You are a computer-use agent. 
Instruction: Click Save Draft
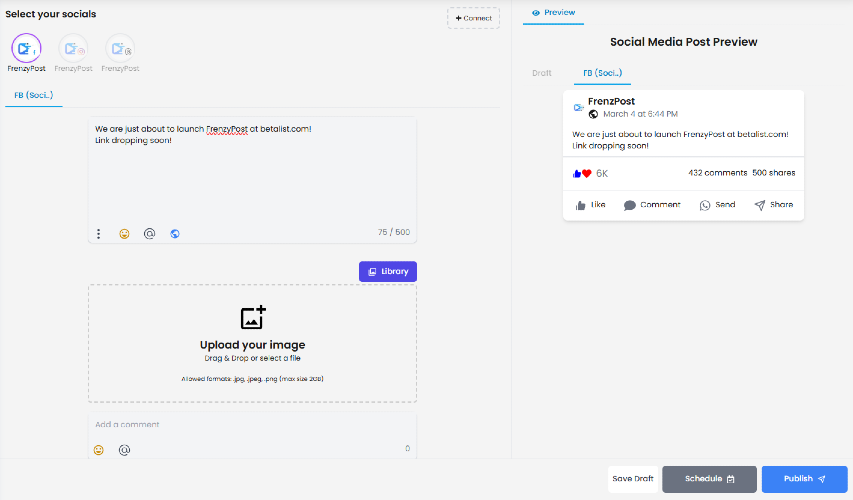633,479
